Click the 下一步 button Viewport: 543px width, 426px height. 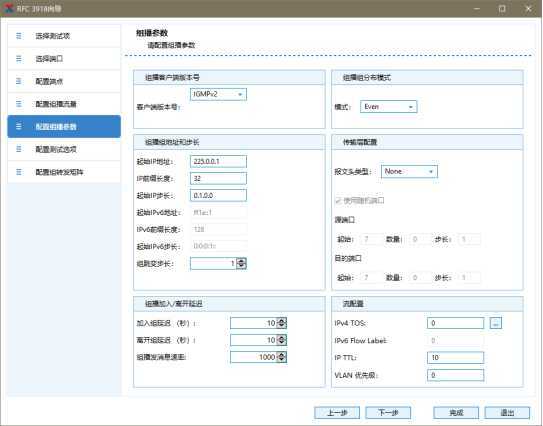(x=388, y=412)
